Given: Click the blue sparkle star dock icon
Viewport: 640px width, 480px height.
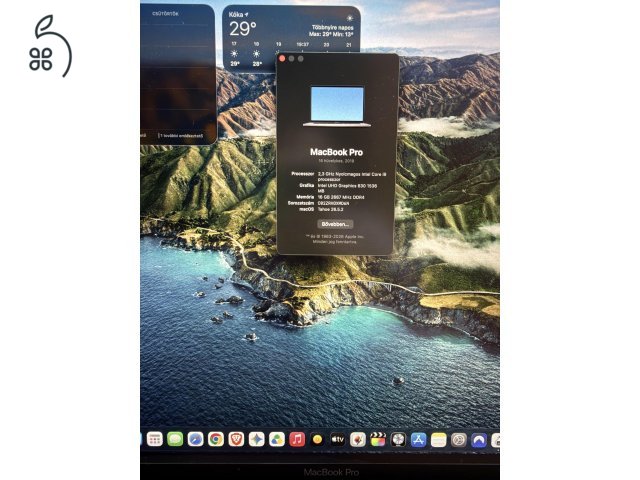Looking at the screenshot, I should point(256,440).
